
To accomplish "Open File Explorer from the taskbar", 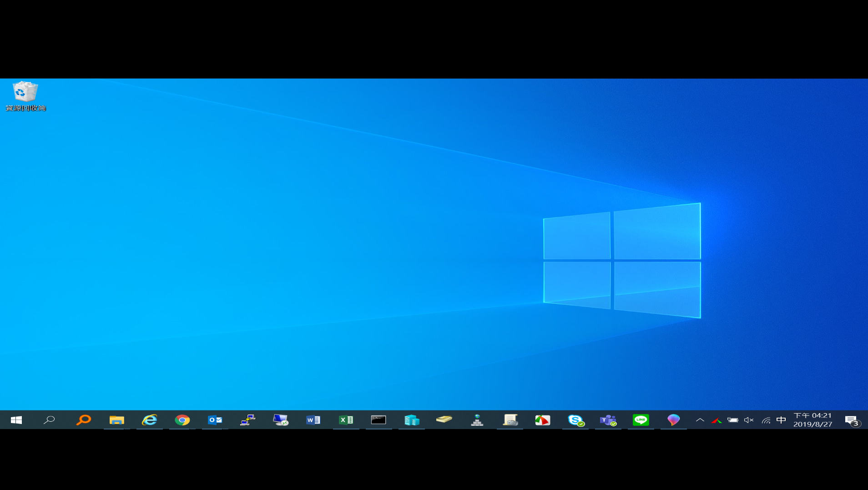I will point(117,420).
